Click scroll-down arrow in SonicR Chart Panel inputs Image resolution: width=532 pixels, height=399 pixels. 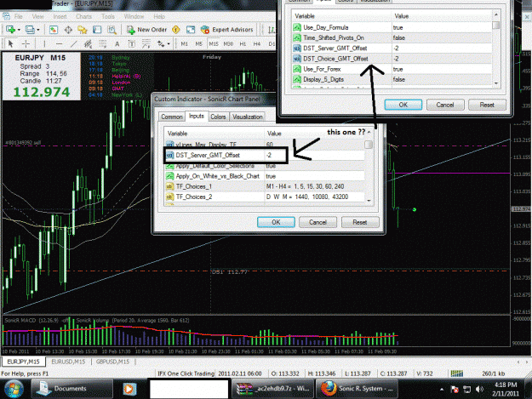[369, 201]
